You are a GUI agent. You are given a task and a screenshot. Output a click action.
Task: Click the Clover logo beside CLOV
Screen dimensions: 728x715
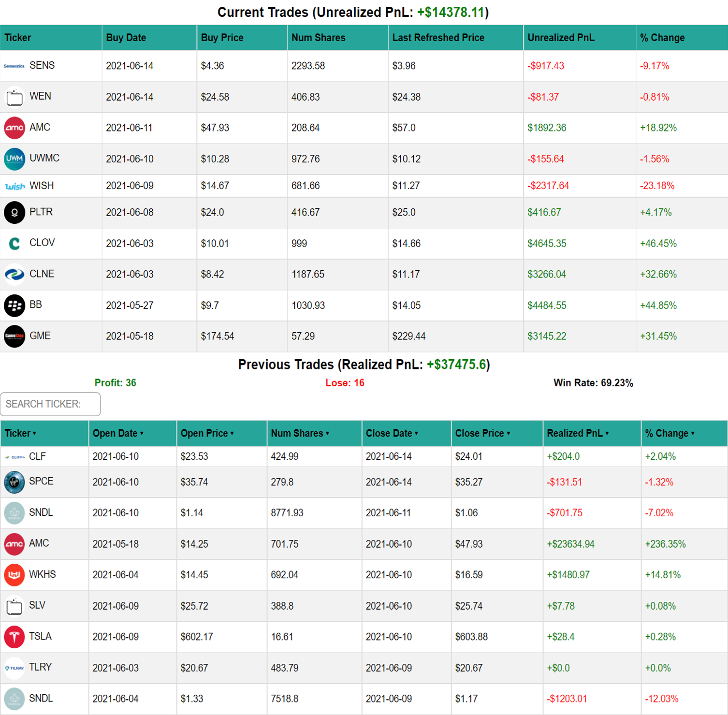pyautogui.click(x=15, y=243)
